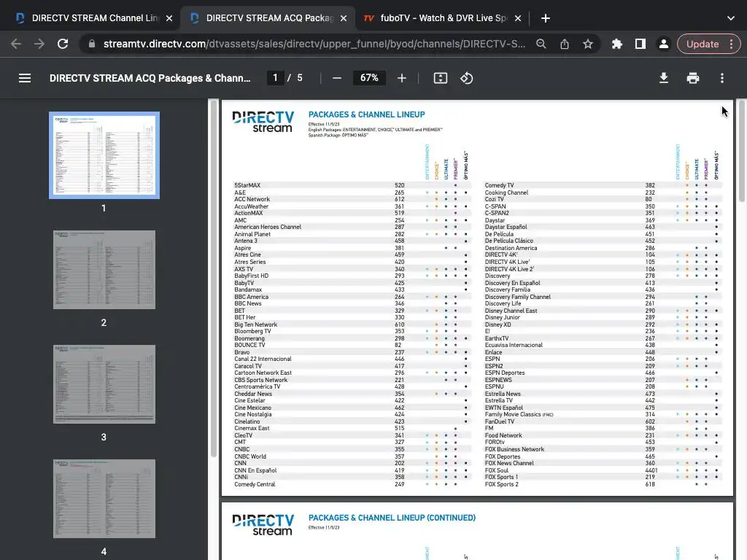Click the Food Network channel name

pos(503,435)
